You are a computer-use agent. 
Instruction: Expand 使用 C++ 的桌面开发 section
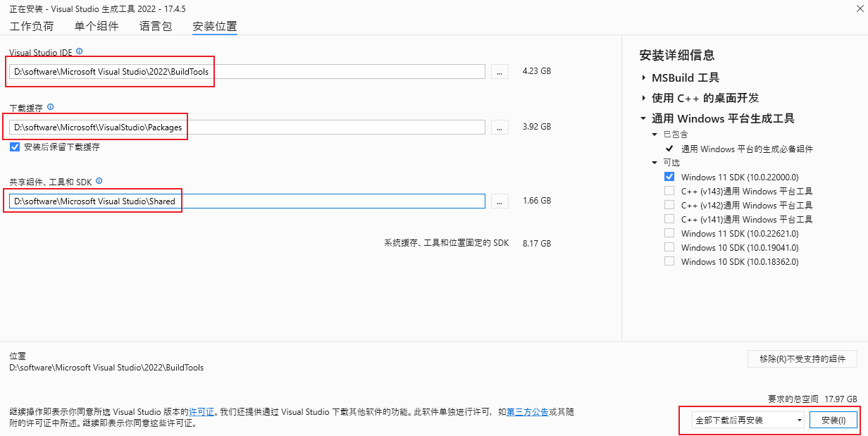point(643,98)
